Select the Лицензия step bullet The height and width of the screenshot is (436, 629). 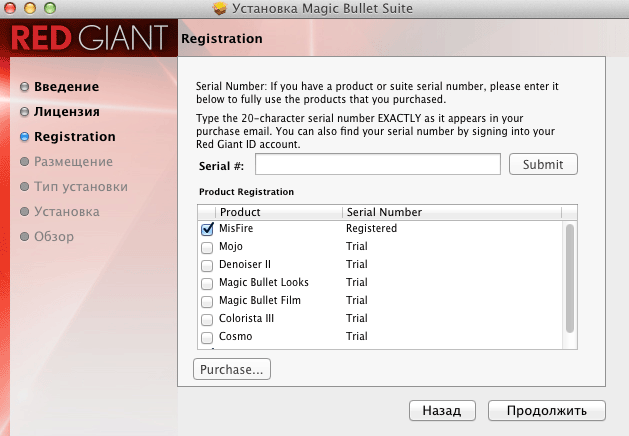coord(24,112)
